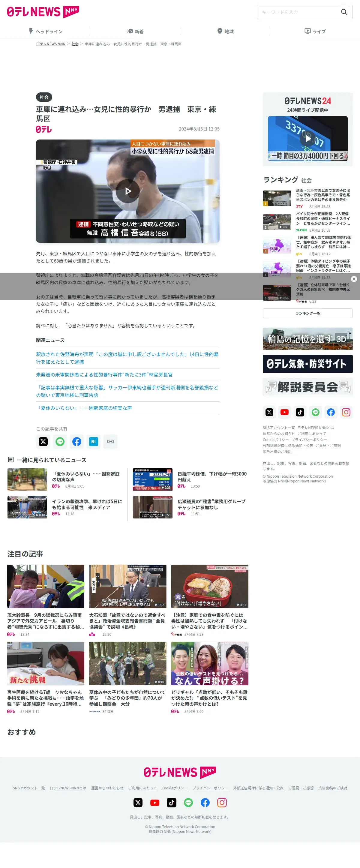Play the main article video
The image size is (360, 868).
[127, 191]
